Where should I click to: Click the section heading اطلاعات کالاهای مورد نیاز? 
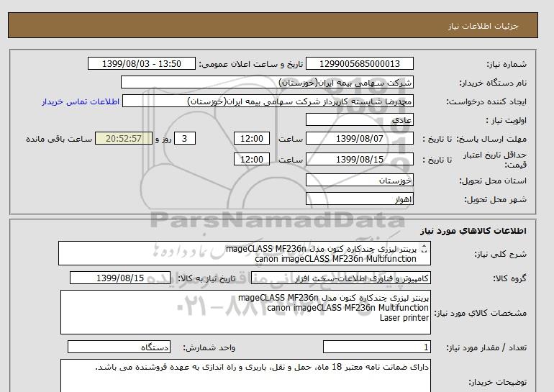473,231
